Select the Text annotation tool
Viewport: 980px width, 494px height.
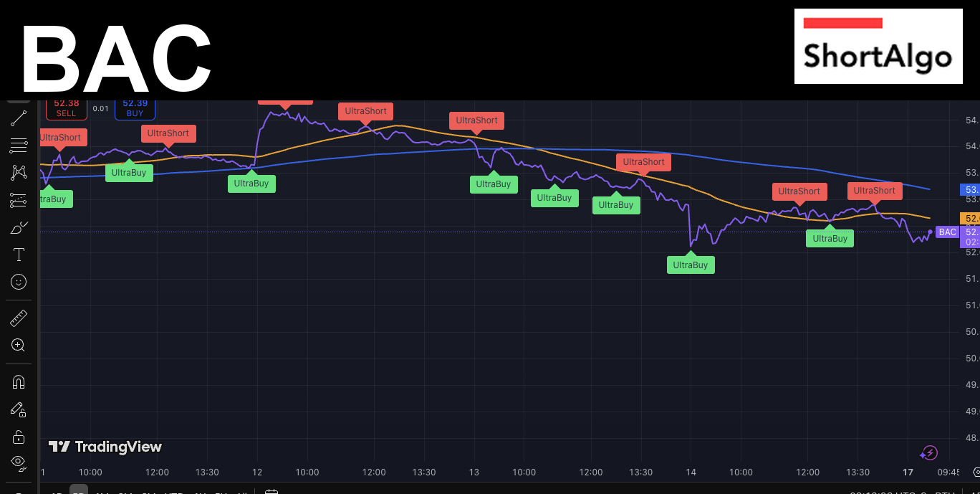tap(19, 255)
